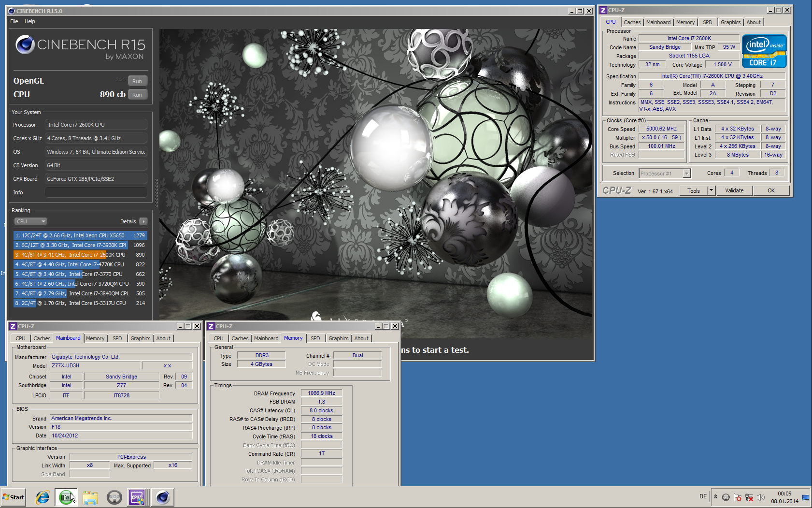The height and width of the screenshot is (508, 812).
Task: Click DRAM Frequency value 1066.9 MHz
Action: coord(321,393)
